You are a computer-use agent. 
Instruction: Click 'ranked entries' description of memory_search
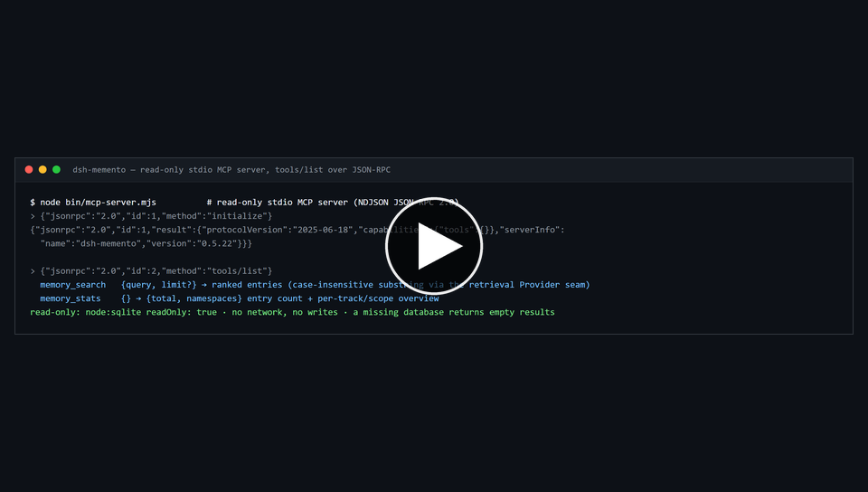(247, 285)
